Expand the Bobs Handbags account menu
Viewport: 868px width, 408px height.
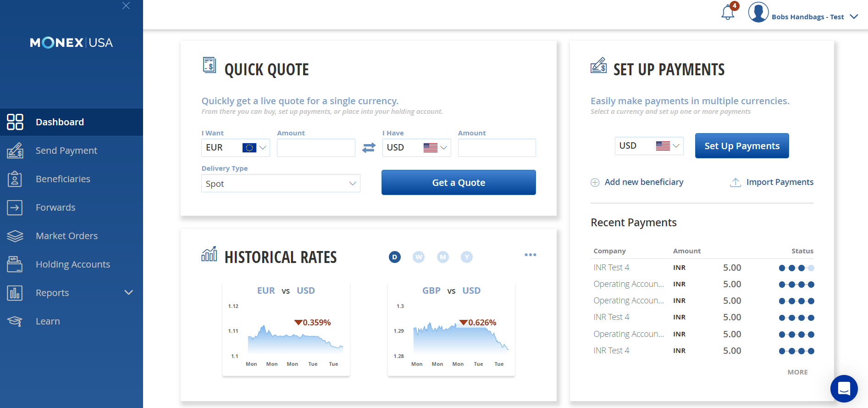pos(854,17)
